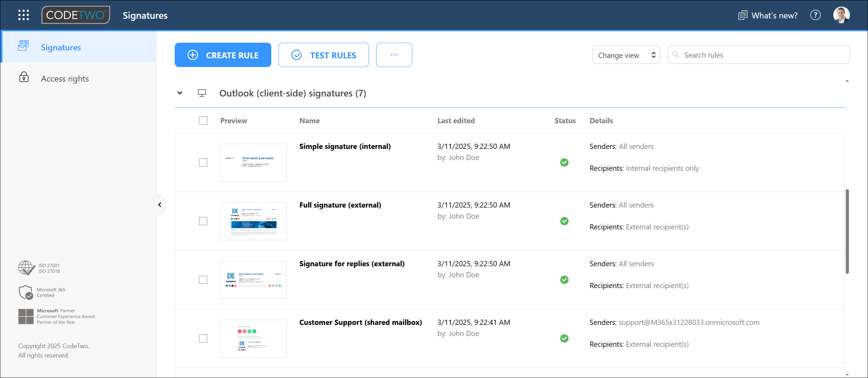Click the Last edited column header
The image size is (868, 378).
point(456,120)
